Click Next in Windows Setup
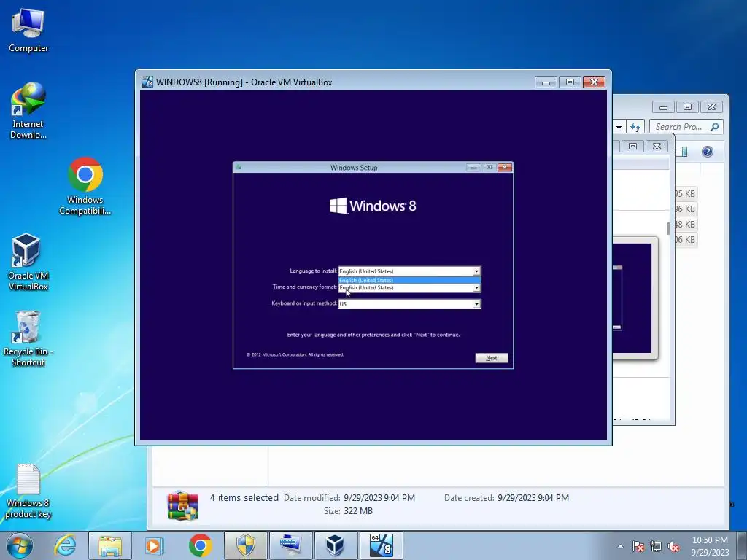Screen dimensions: 747x560 coord(492,358)
